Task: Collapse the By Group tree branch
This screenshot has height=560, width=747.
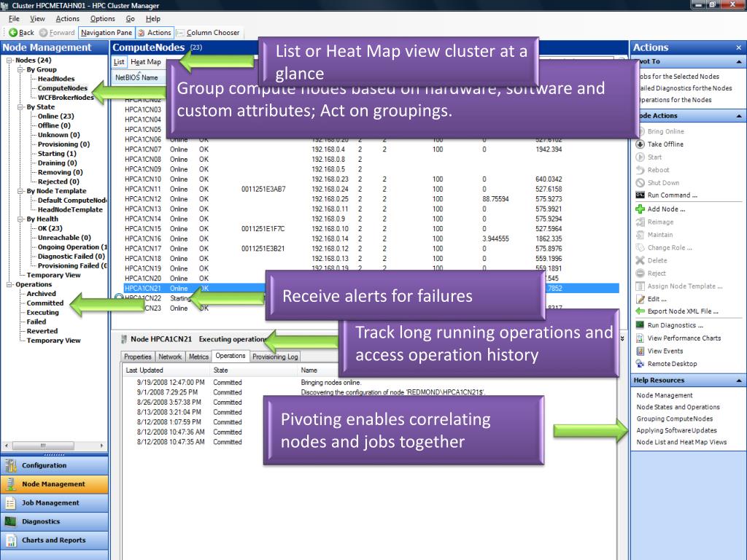Action: pos(20,69)
